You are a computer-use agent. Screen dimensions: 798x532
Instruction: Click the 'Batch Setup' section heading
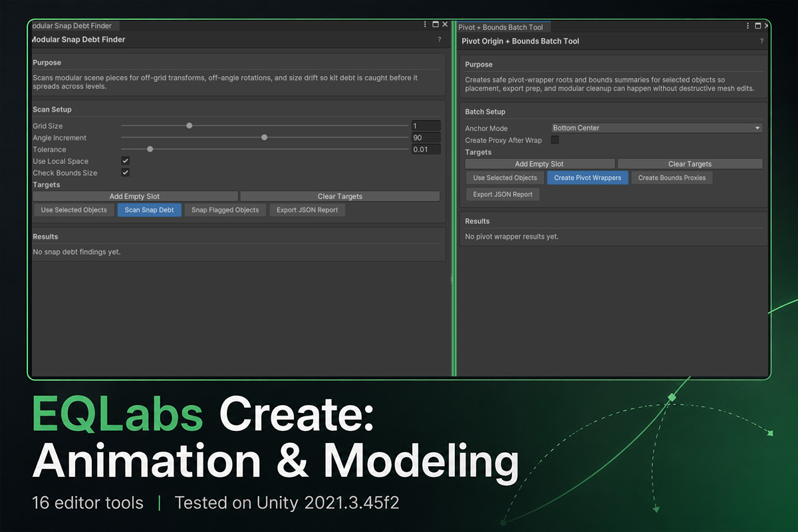485,112
